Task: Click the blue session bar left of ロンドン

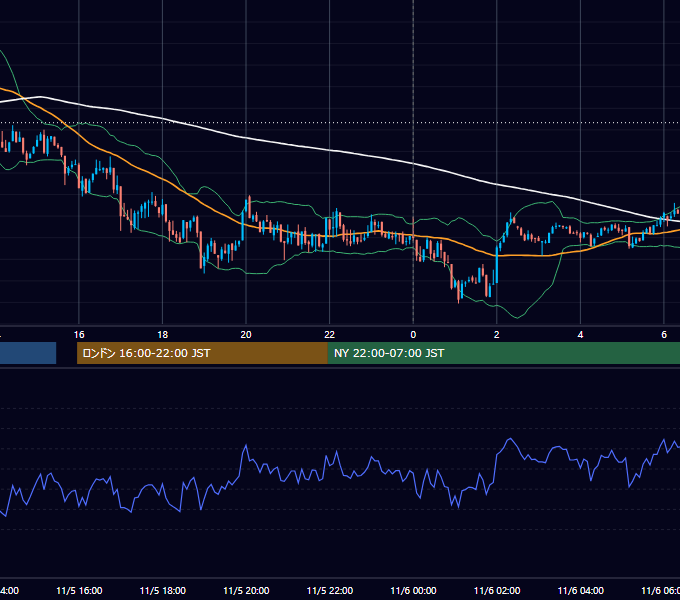Action: 28,353
